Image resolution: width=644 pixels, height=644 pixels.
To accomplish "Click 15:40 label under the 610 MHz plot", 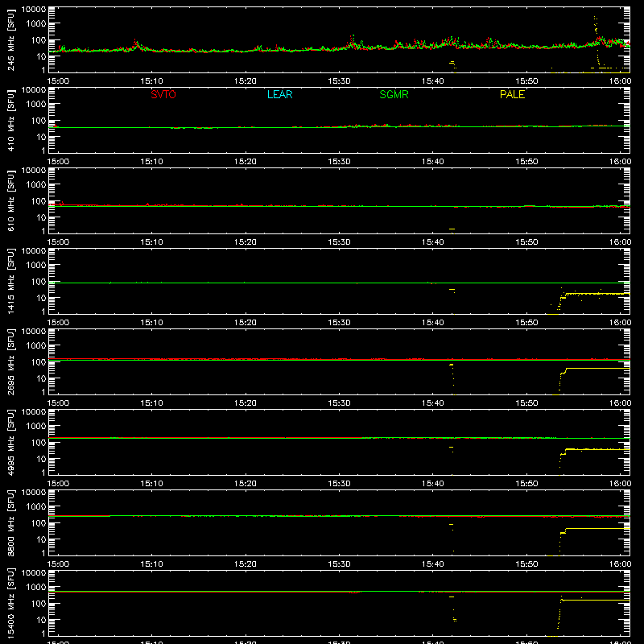I will pos(433,242).
